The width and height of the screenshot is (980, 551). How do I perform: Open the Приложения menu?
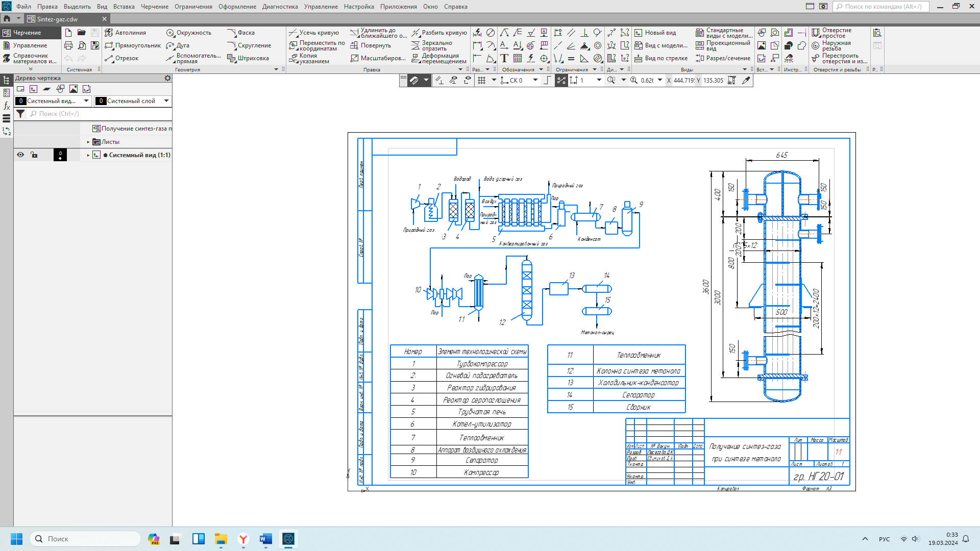click(399, 7)
